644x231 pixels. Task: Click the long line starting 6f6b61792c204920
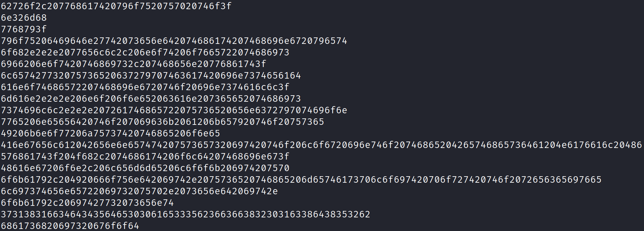tap(301, 180)
